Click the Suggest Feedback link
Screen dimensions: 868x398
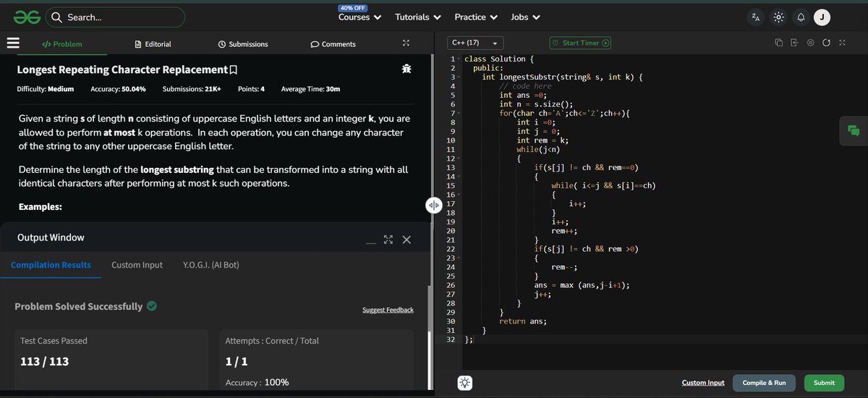tap(388, 310)
